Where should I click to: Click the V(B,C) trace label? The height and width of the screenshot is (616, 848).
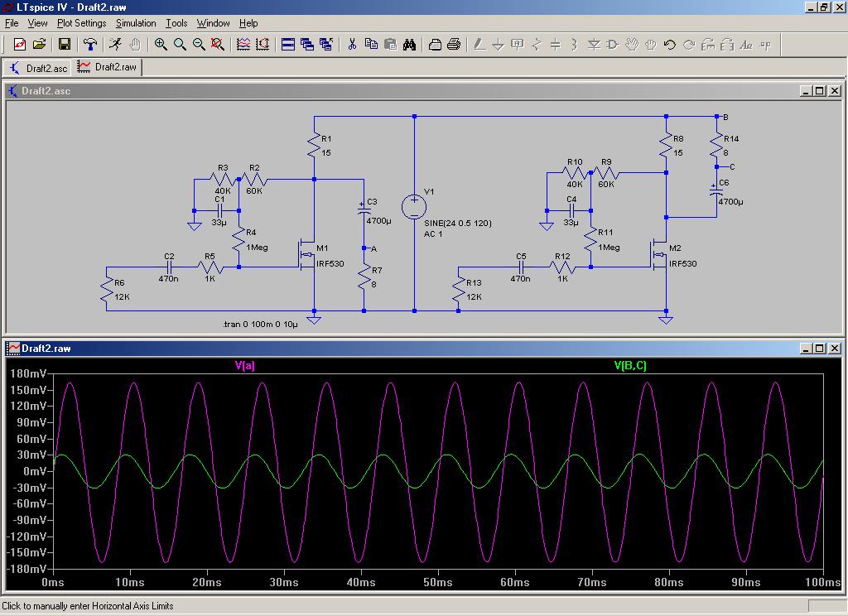pos(630,366)
